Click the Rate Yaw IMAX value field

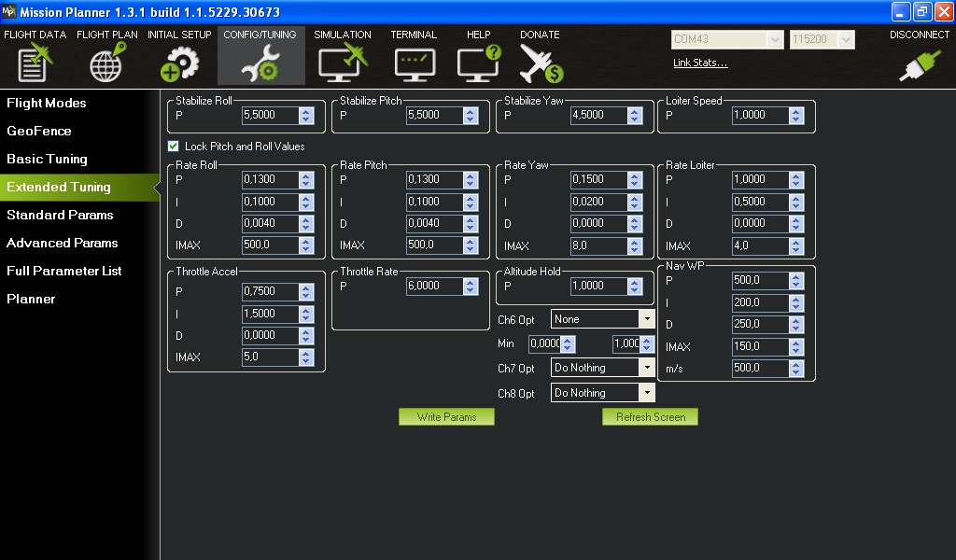[598, 245]
